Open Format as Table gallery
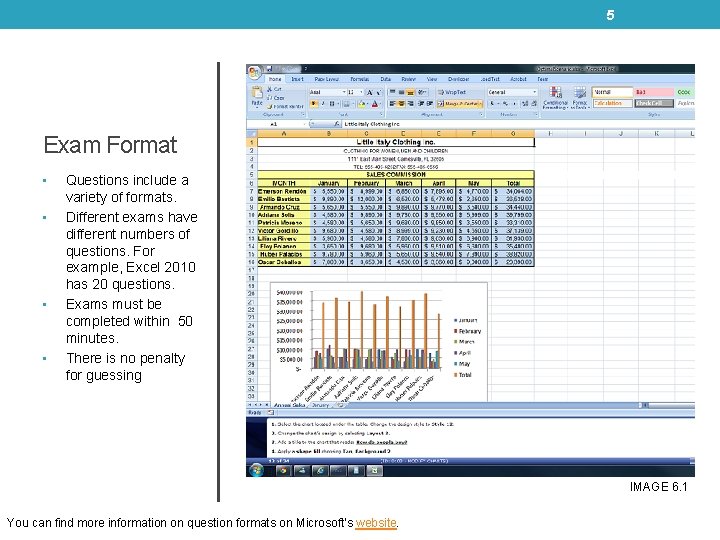The width and height of the screenshot is (720, 540). click(x=580, y=98)
